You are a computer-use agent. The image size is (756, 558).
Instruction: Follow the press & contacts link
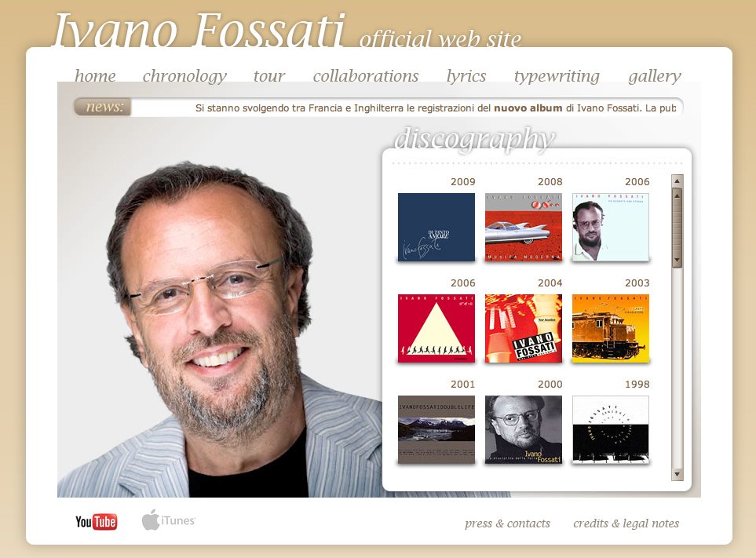[x=507, y=523]
